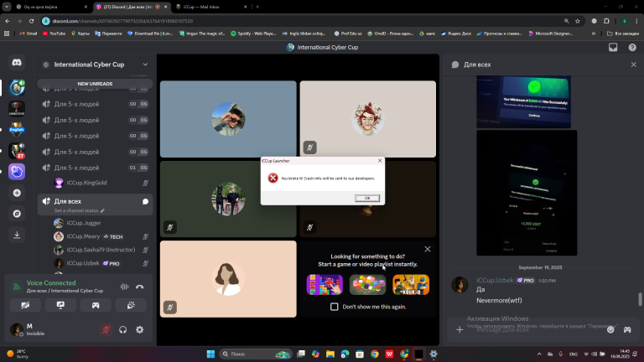Open noise suppression waveform icon
644x362 pixels.
pyautogui.click(x=124, y=287)
